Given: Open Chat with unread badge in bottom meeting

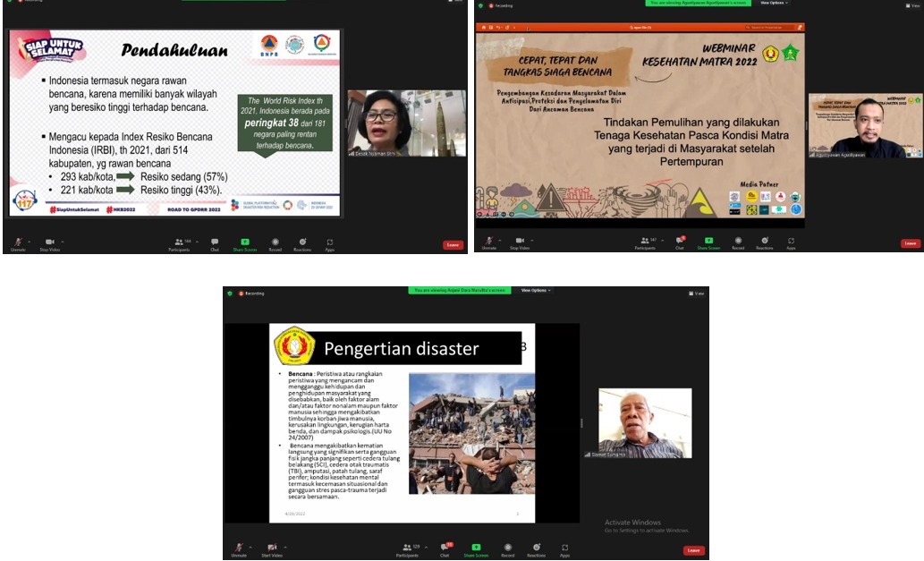Looking at the screenshot, I should [445, 547].
